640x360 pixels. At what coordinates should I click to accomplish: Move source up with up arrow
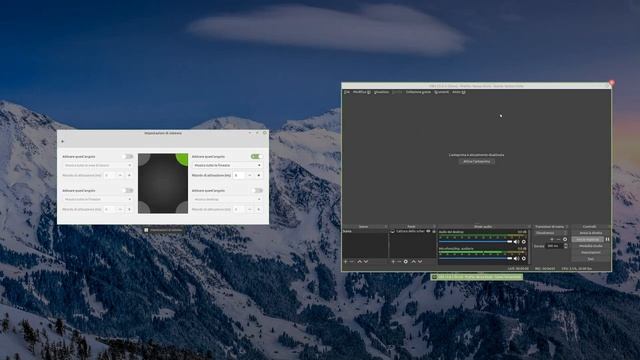[x=413, y=262]
